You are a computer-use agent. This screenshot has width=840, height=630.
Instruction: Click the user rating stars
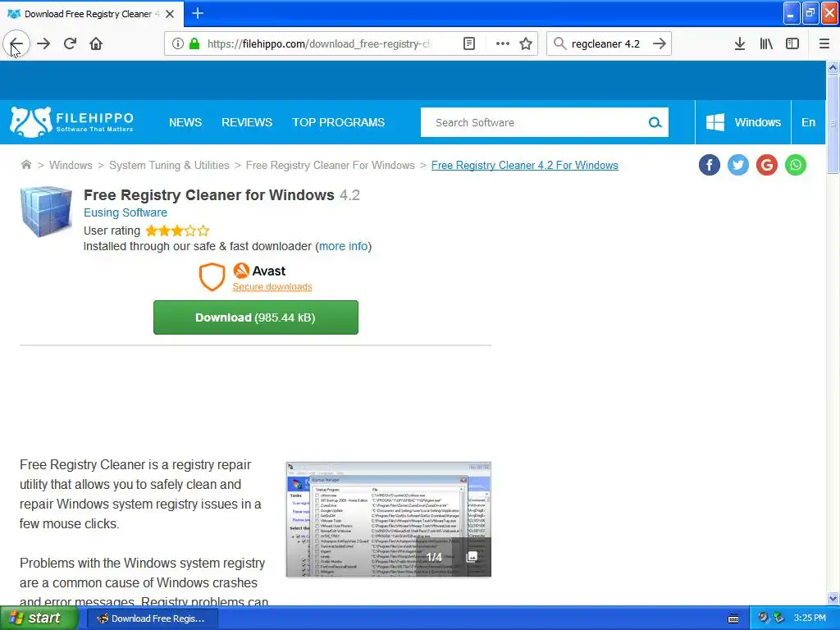[x=177, y=231]
